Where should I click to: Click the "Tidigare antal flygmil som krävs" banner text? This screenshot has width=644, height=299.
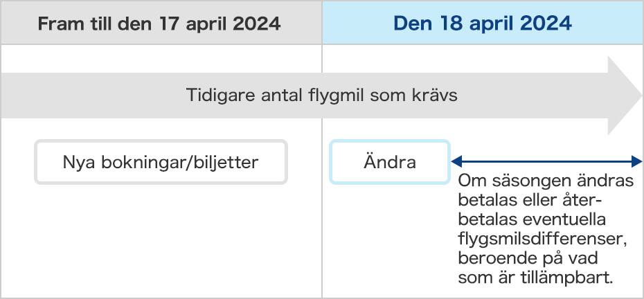tap(322, 96)
